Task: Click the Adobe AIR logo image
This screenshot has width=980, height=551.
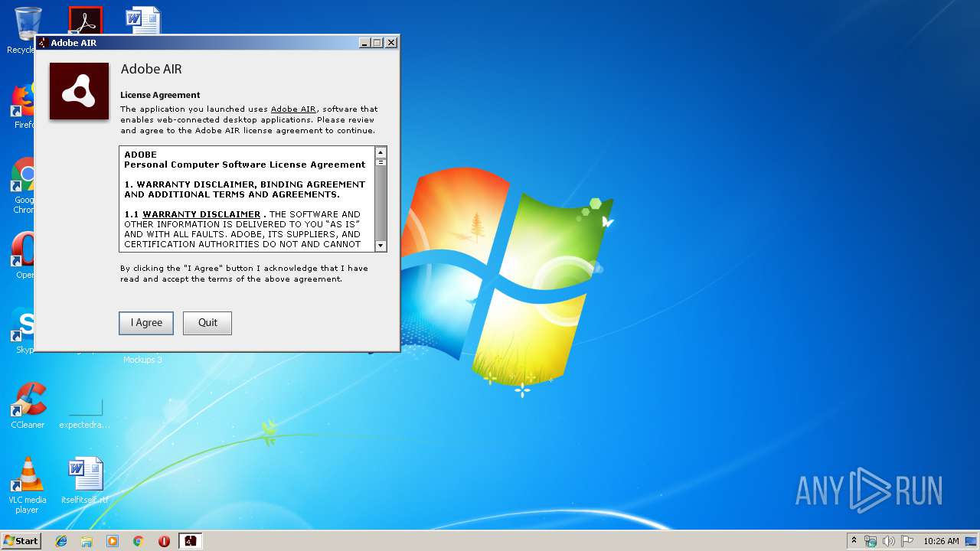Action: (80, 91)
